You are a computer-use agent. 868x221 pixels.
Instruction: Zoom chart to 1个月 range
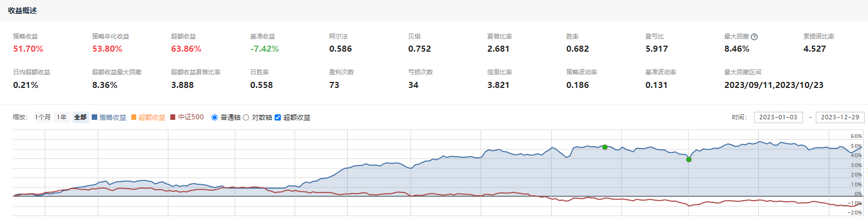click(x=42, y=117)
